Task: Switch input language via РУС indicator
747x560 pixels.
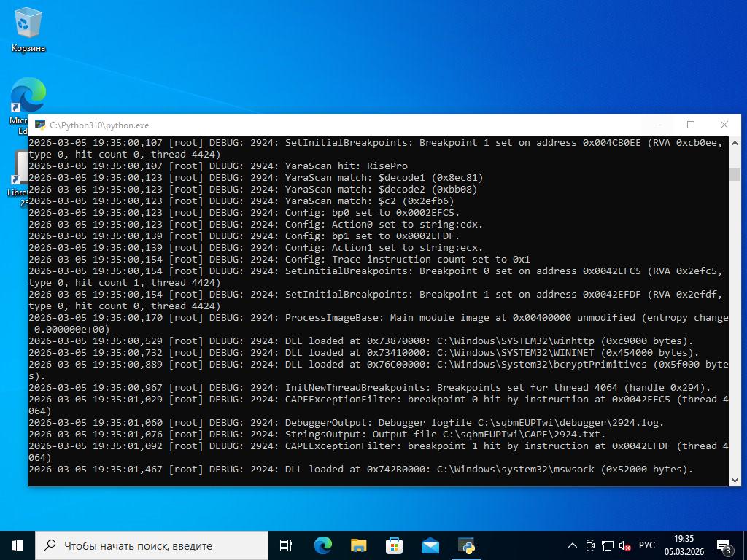Action: pyautogui.click(x=646, y=545)
